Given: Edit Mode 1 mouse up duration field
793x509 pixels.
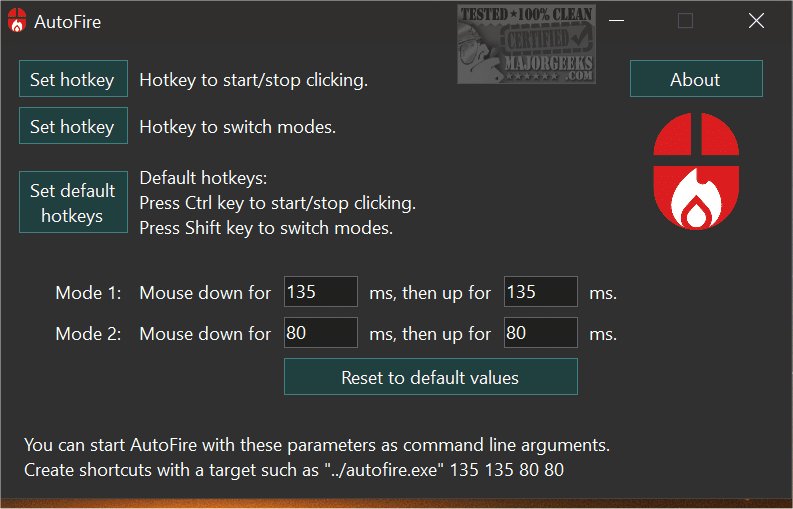Looking at the screenshot, I should click(540, 292).
